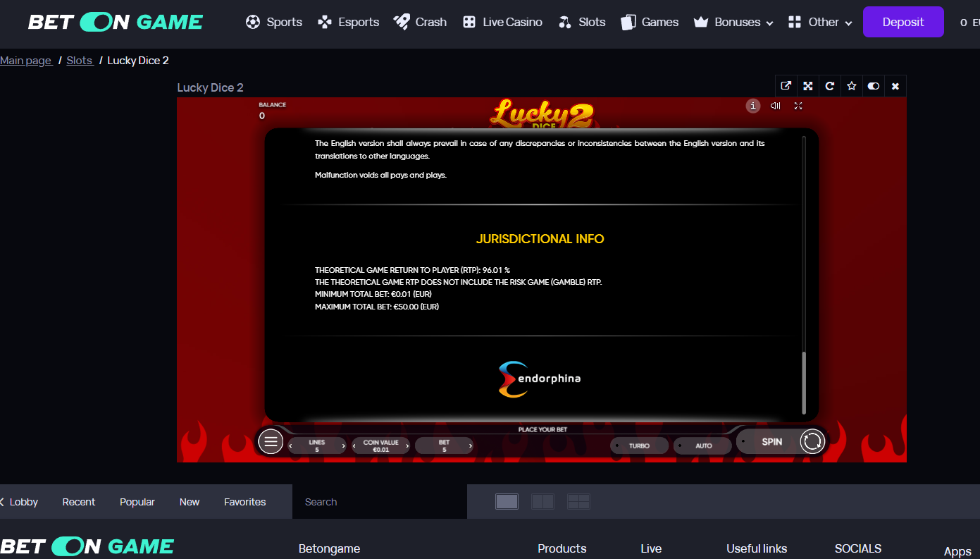
Task: Enter in-game fullscreen mode icon
Action: click(x=798, y=106)
